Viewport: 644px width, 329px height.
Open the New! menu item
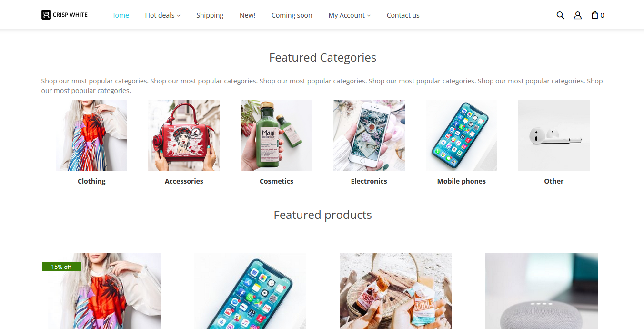pos(247,15)
